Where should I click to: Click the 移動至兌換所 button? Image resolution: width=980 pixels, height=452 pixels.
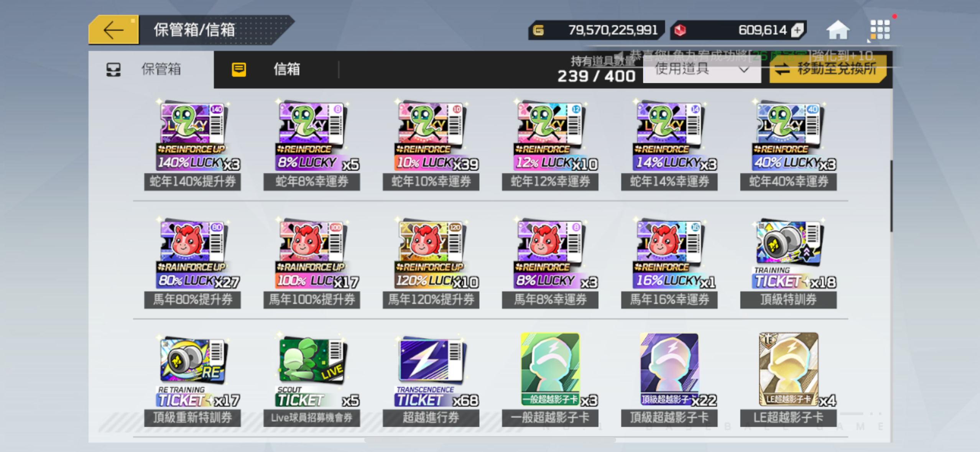828,69
